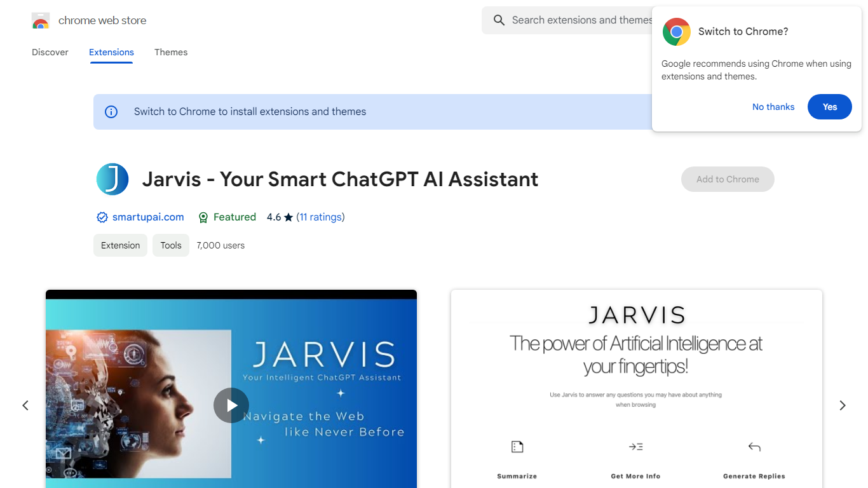This screenshot has width=868, height=488.
Task: Open the 11 ratings link
Action: (x=320, y=217)
